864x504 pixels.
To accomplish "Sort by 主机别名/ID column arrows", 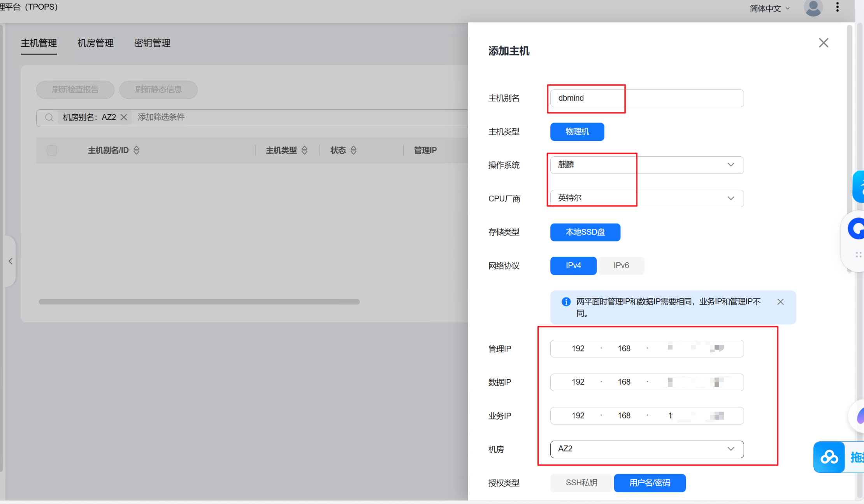I will [136, 150].
